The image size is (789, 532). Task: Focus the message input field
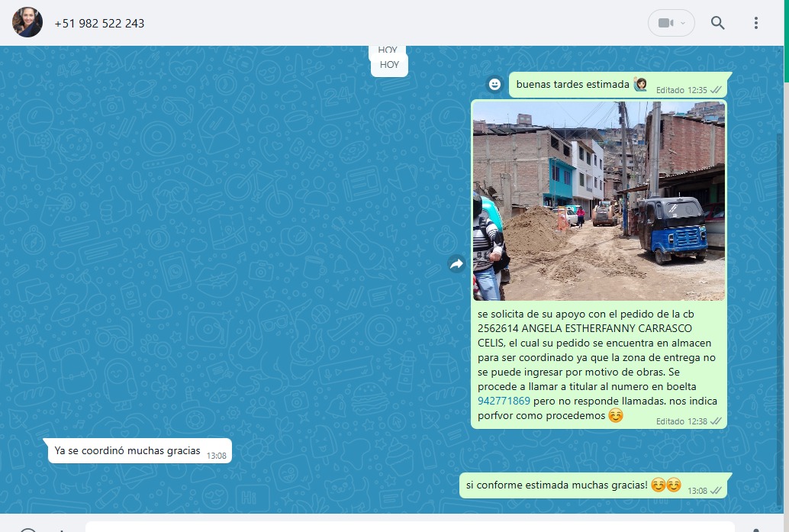tap(409, 527)
